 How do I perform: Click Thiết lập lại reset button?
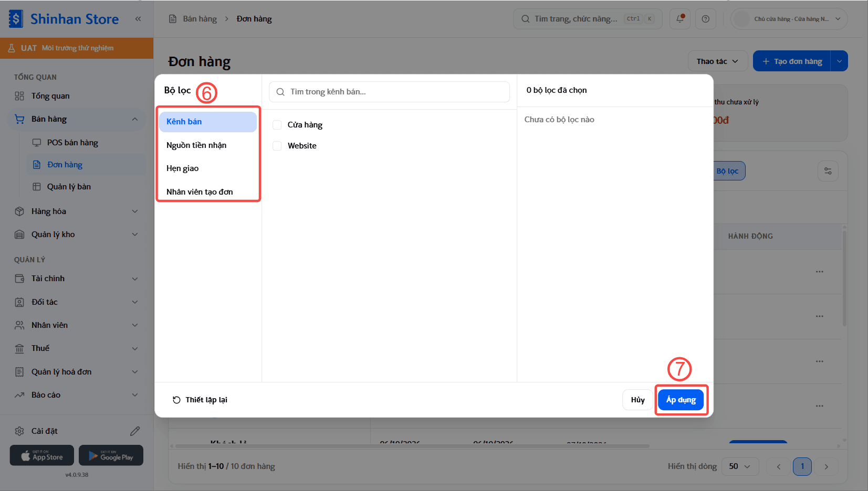(x=200, y=400)
